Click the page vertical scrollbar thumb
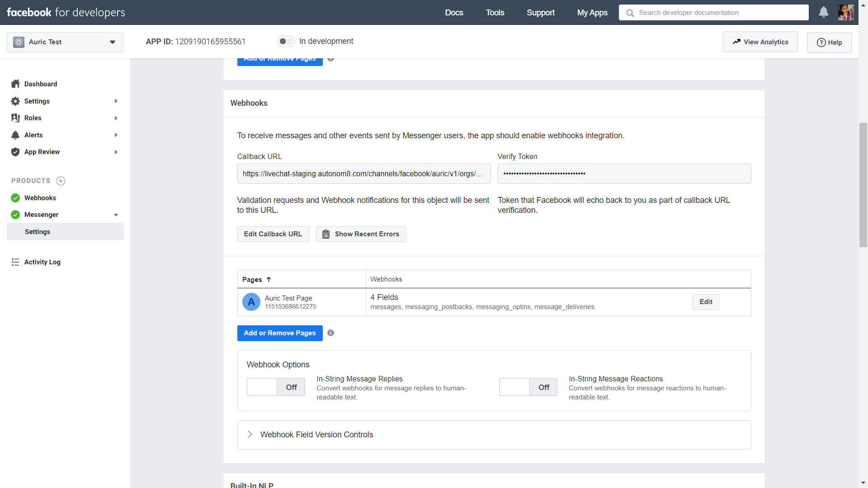868x488 pixels. click(863, 185)
